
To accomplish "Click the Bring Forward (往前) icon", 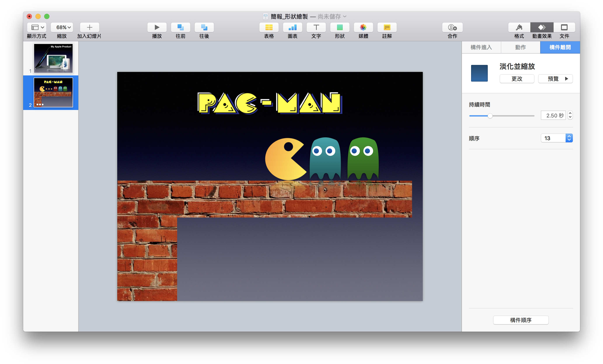I will tap(180, 27).
